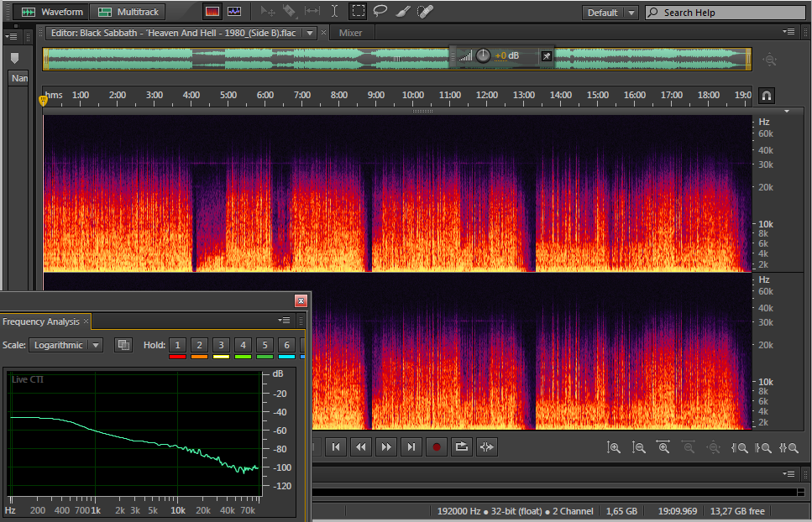Image resolution: width=812 pixels, height=522 pixels.
Task: Click Zoom In Time icon
Action: click(663, 447)
